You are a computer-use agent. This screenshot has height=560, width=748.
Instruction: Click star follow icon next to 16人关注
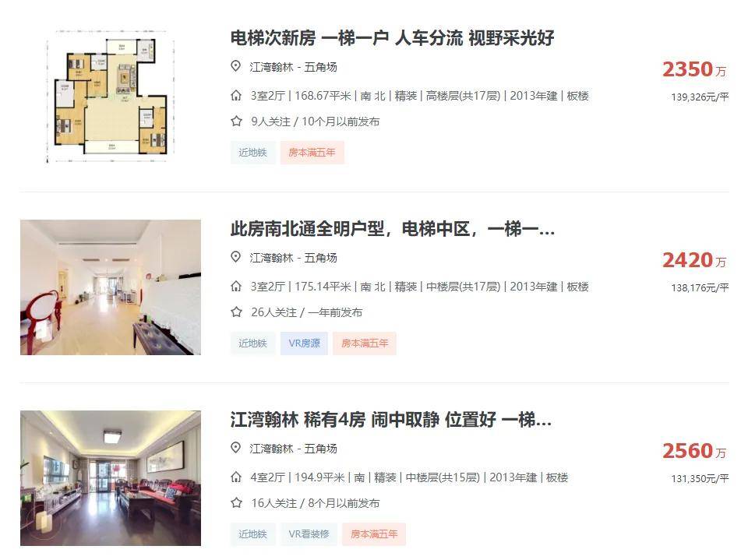(x=236, y=503)
